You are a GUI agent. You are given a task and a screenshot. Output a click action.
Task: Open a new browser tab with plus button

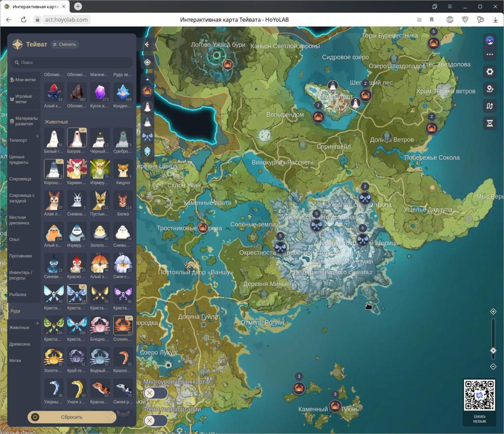(x=78, y=7)
